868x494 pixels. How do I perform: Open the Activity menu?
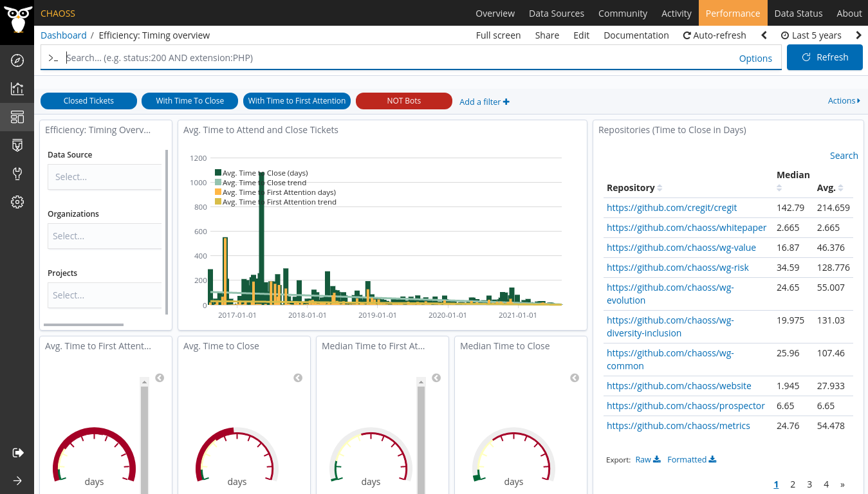pos(676,13)
